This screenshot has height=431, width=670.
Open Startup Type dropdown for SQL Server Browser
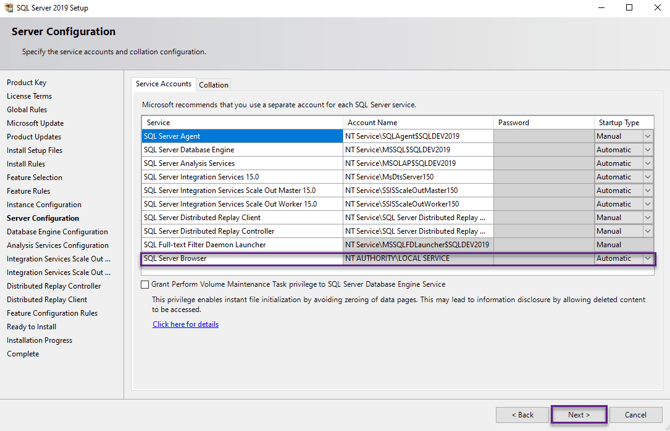point(647,258)
